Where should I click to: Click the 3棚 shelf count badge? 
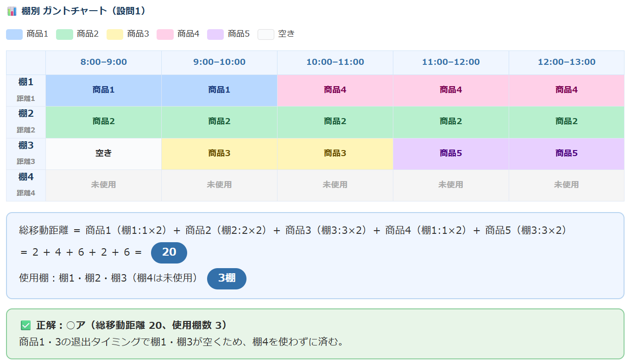tap(227, 278)
